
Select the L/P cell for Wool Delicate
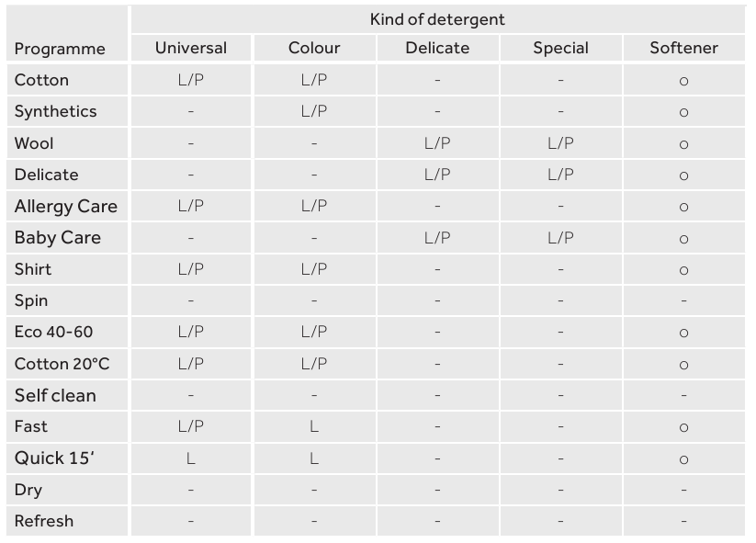pos(437,143)
